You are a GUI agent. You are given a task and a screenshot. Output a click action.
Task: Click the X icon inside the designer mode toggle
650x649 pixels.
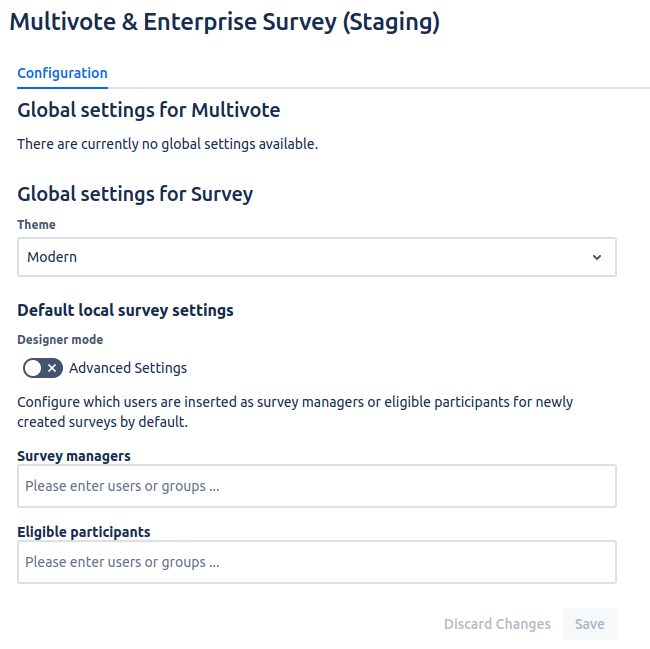click(x=52, y=368)
